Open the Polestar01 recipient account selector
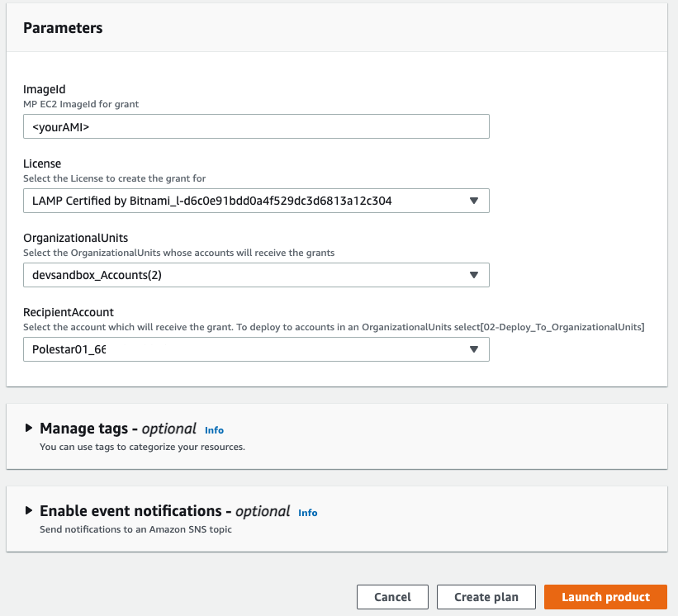 point(248,349)
